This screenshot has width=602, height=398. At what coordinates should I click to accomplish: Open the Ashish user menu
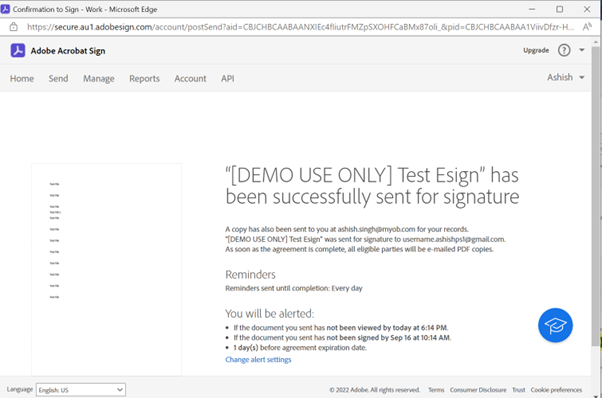[x=566, y=77]
